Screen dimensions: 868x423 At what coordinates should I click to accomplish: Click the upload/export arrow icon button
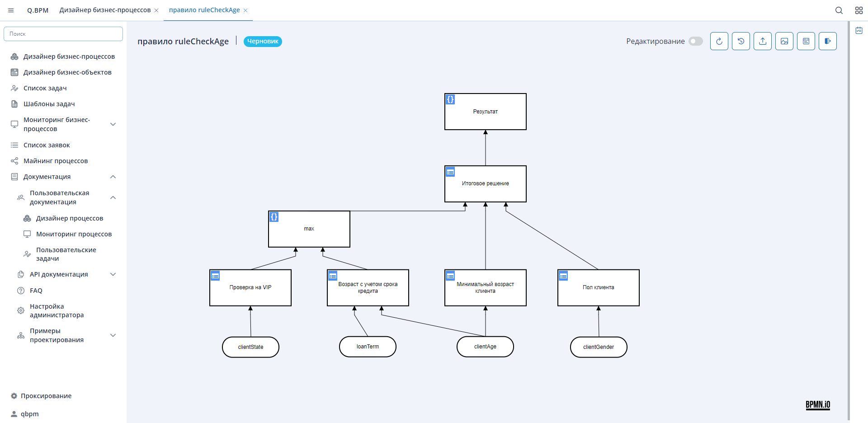click(x=762, y=41)
